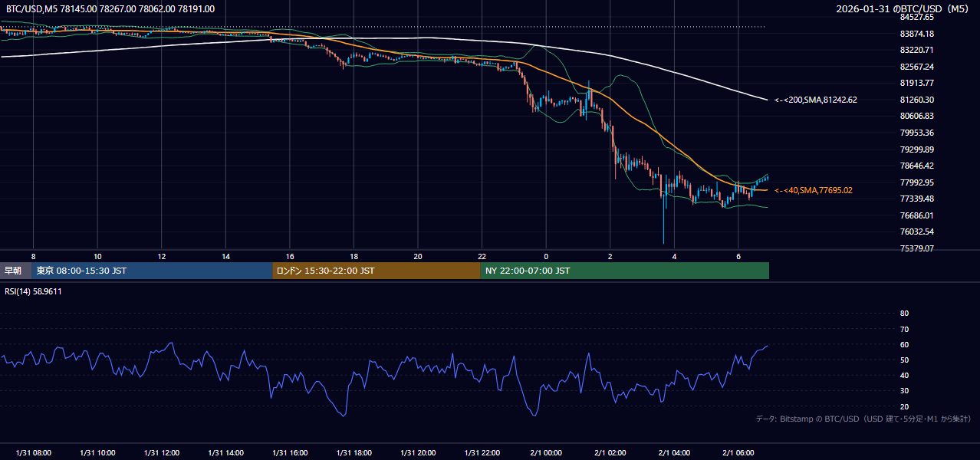980x460 pixels.
Task: Click hour tick 22 under the price chart
Action: tap(482, 256)
